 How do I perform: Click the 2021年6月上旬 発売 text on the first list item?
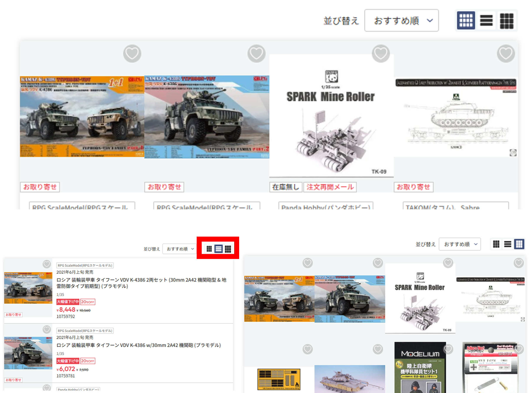pos(75,272)
